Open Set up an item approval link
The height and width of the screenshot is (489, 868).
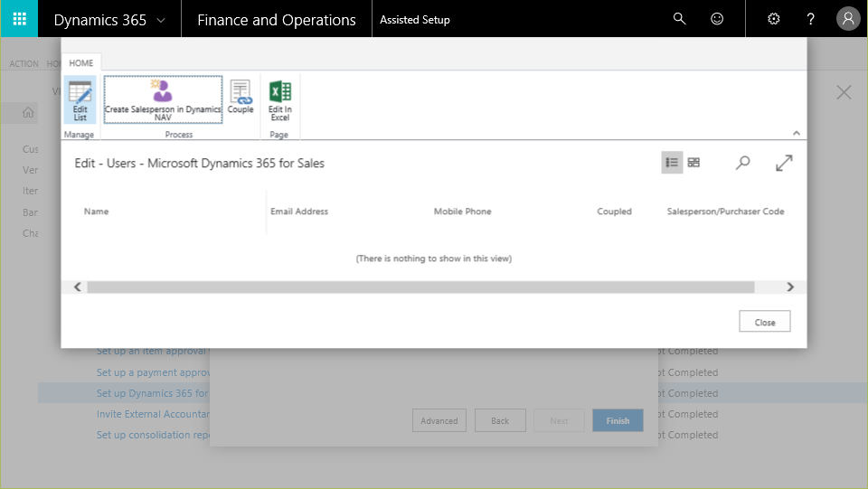pyautogui.click(x=153, y=352)
